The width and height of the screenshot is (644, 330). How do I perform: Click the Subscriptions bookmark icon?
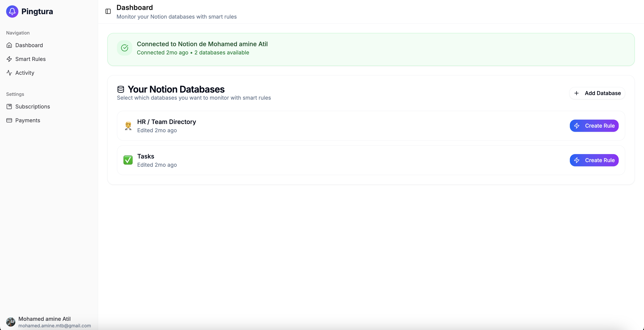(x=9, y=107)
